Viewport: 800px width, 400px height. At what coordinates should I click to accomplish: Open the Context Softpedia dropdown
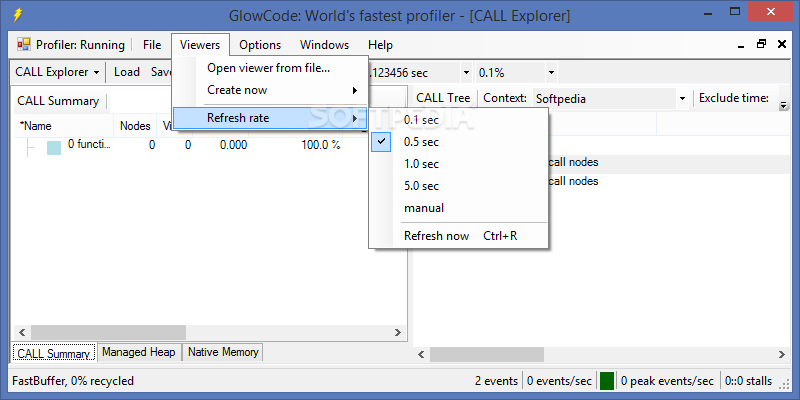click(683, 98)
